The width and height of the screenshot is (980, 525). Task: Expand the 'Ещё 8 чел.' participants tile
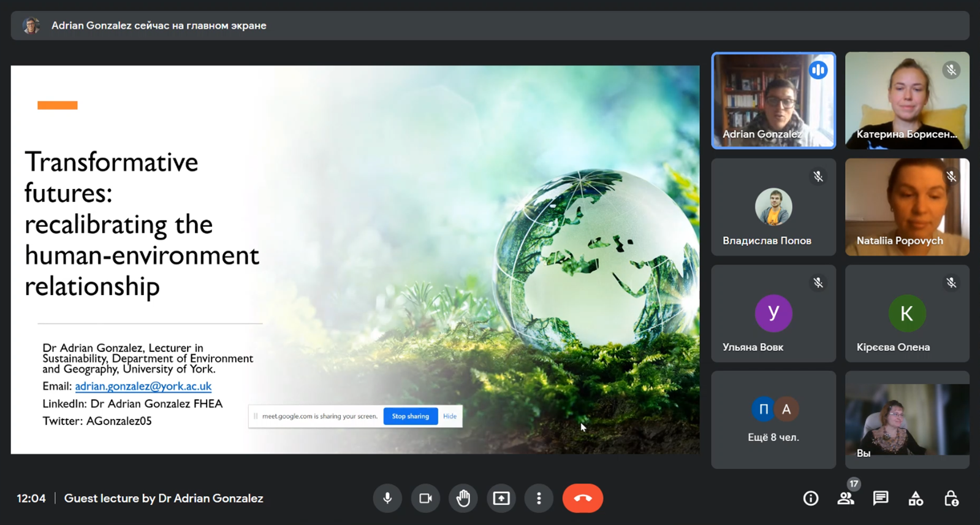(x=773, y=420)
